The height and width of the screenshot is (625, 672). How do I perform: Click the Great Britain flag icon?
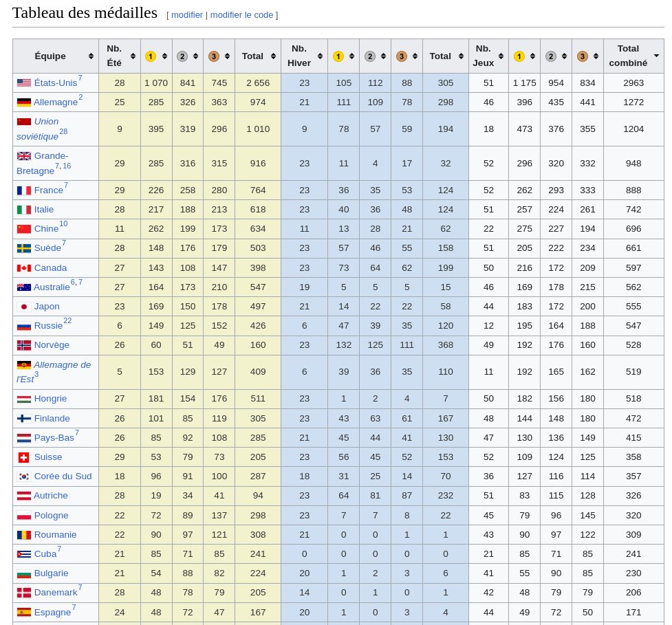coord(24,156)
